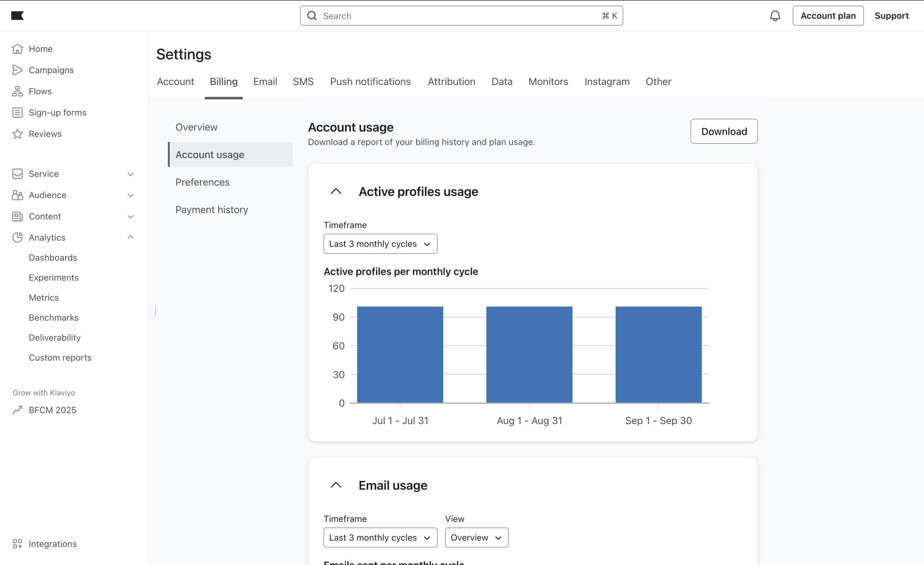This screenshot has width=924, height=565.
Task: Click into the Search field
Action: pyautogui.click(x=461, y=16)
